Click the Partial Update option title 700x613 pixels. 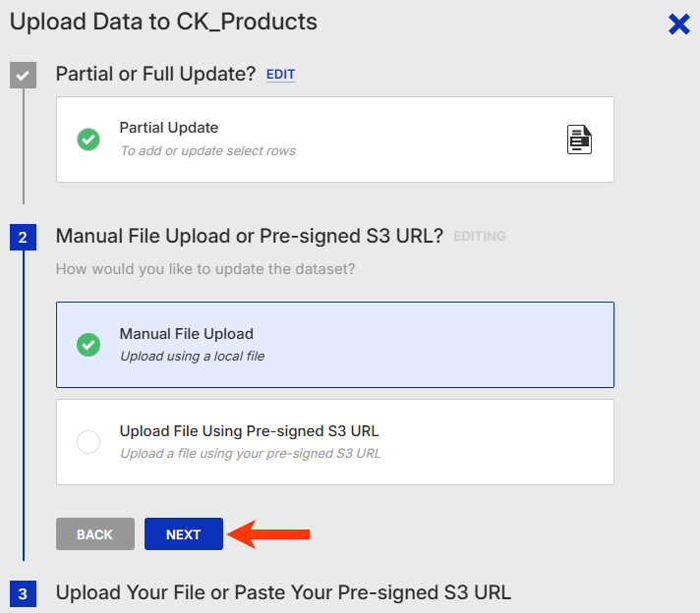click(x=169, y=128)
